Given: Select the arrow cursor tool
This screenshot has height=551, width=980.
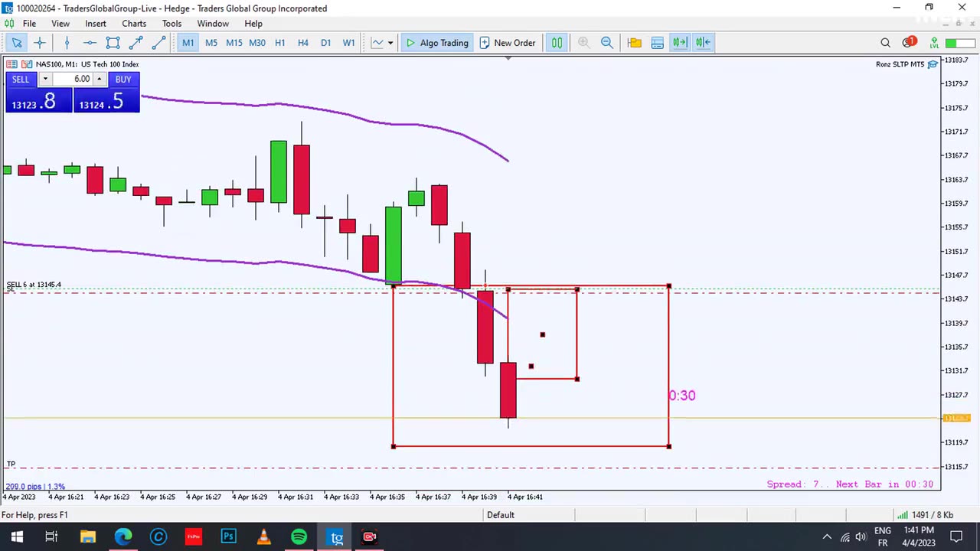Looking at the screenshot, I should [17, 43].
